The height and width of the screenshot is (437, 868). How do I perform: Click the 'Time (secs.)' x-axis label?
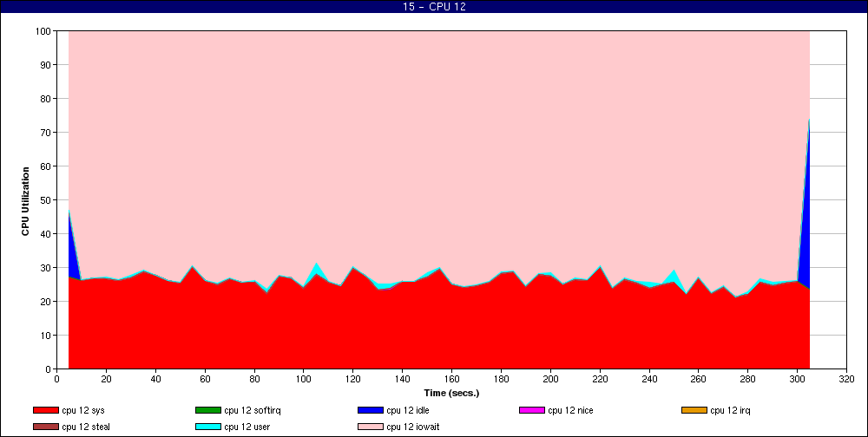coord(451,394)
